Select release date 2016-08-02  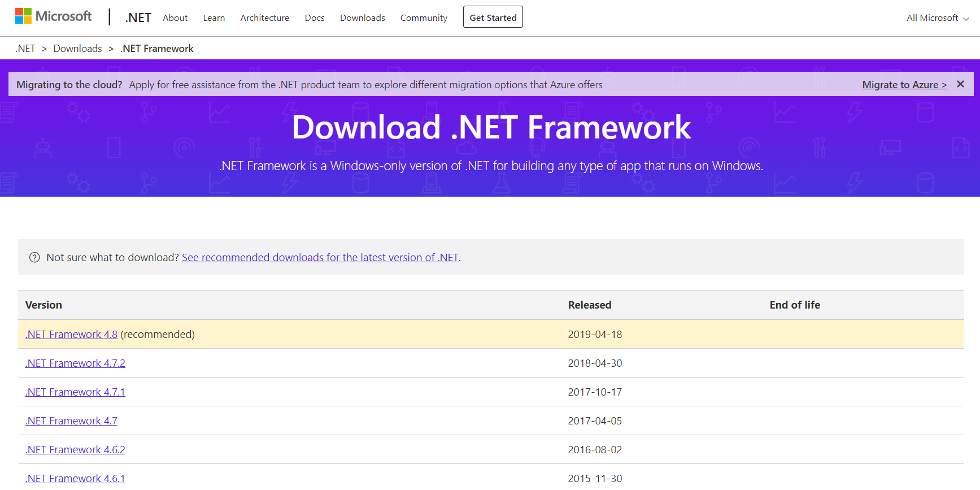click(595, 449)
